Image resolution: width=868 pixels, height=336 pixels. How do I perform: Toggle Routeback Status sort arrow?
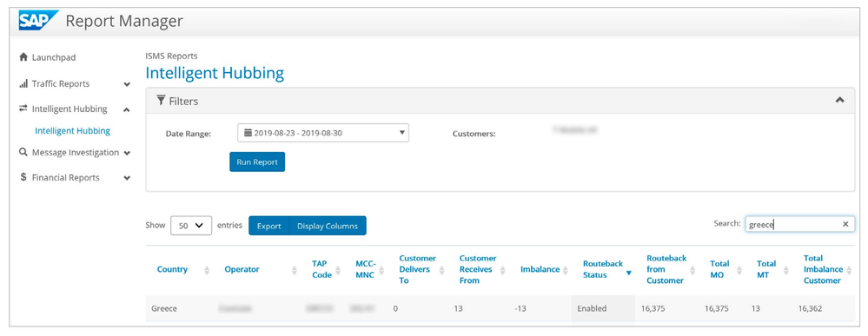pos(629,273)
